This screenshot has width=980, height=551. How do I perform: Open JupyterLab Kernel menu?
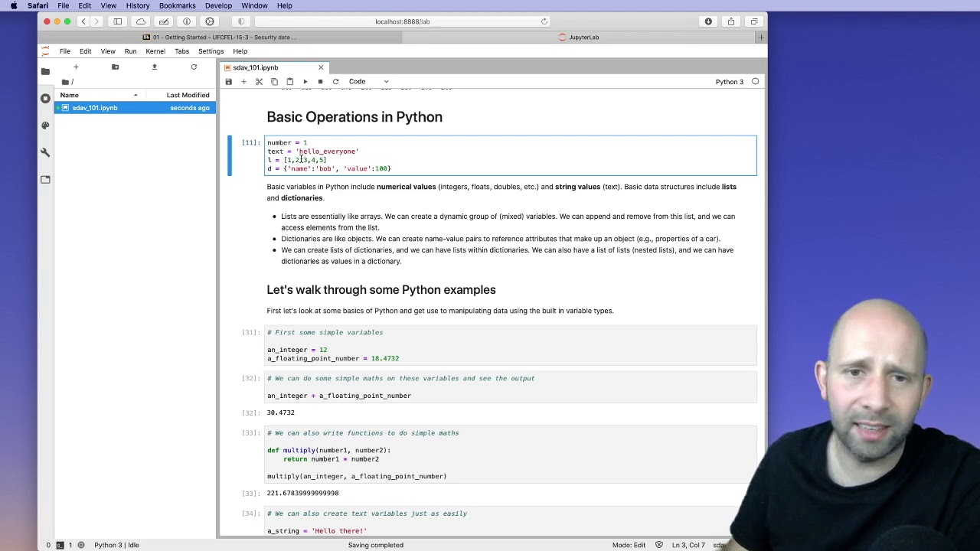point(155,51)
